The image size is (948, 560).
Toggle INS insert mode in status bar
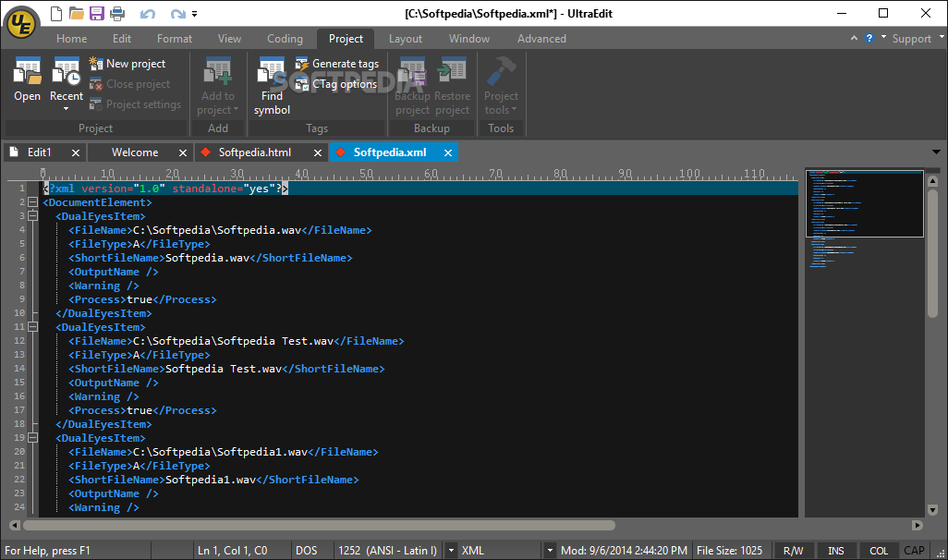[835, 551]
